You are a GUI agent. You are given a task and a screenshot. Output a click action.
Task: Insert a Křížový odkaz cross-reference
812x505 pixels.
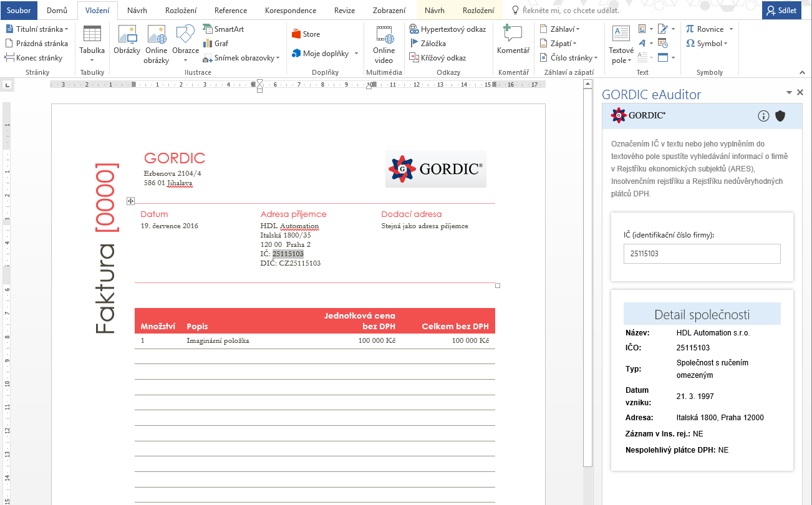(x=438, y=58)
